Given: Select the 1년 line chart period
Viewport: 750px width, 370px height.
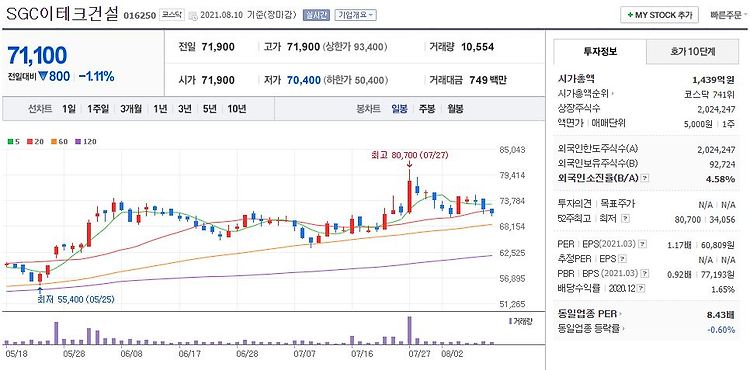Looking at the screenshot, I should pyautogui.click(x=160, y=109).
